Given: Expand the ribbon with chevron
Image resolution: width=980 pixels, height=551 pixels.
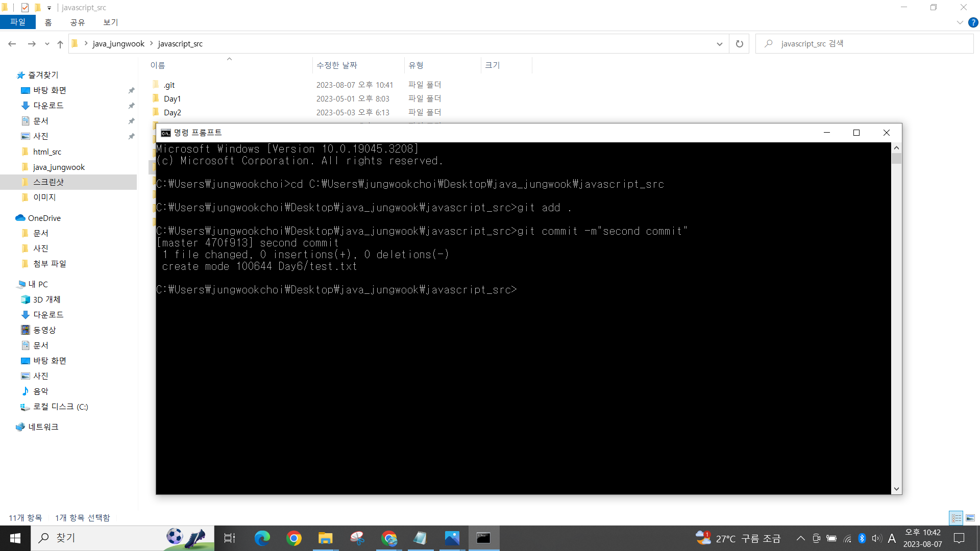Looking at the screenshot, I should coord(960,22).
